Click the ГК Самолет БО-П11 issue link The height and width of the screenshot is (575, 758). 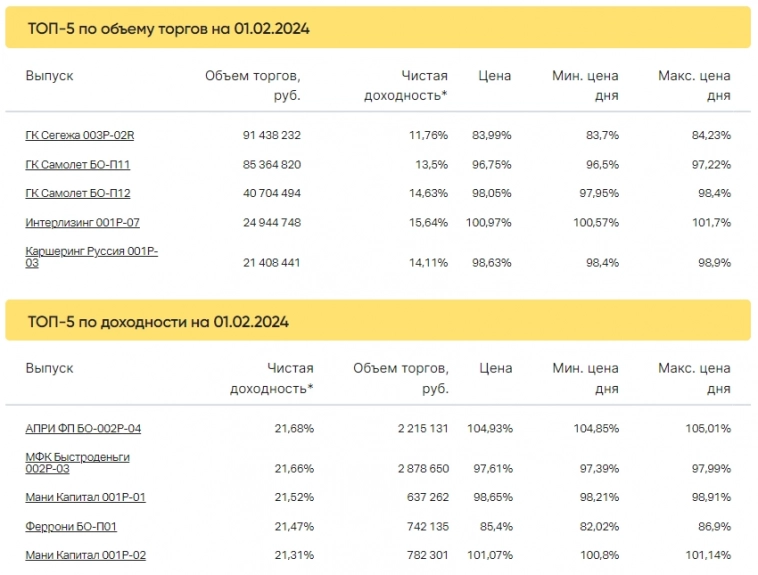(77, 164)
